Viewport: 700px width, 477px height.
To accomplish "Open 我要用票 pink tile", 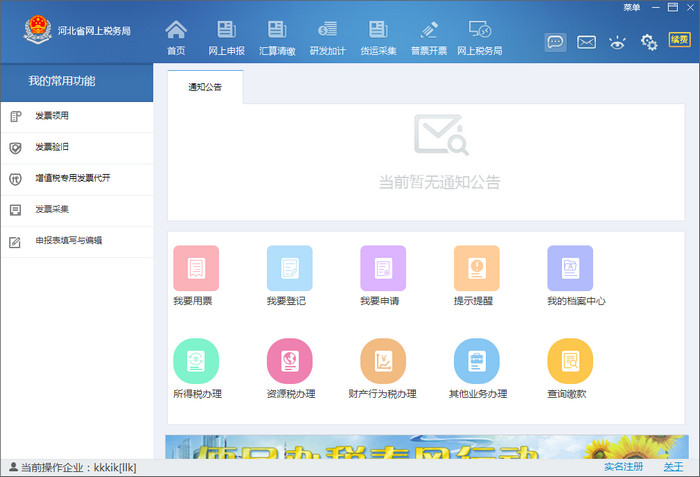I will 196,268.
